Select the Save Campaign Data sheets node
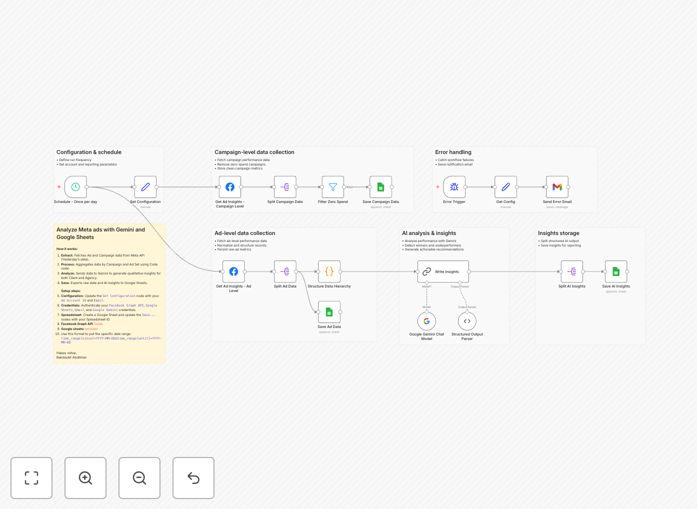This screenshot has width=697, height=509. coord(381,187)
